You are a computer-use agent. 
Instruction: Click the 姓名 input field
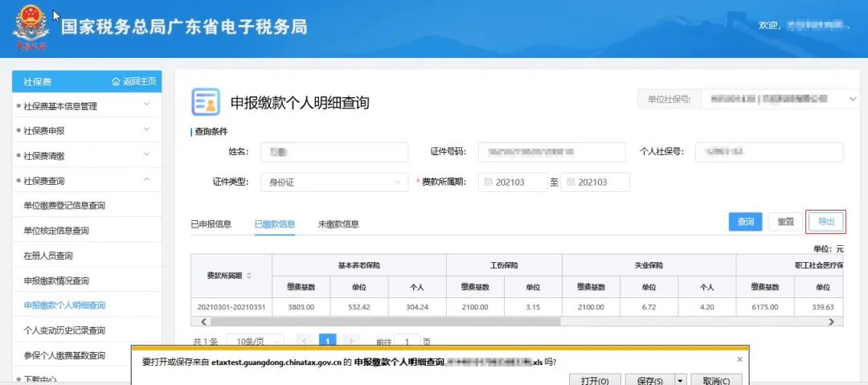click(x=334, y=152)
